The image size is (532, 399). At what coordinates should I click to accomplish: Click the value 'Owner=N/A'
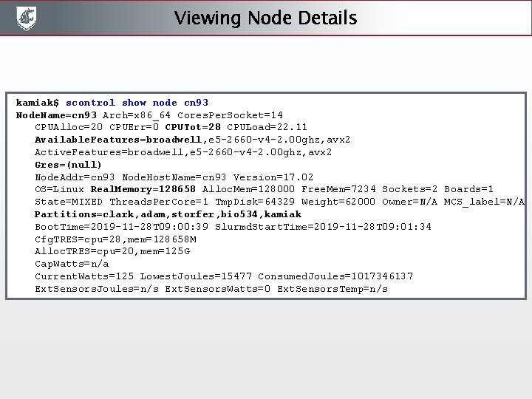coord(410,202)
